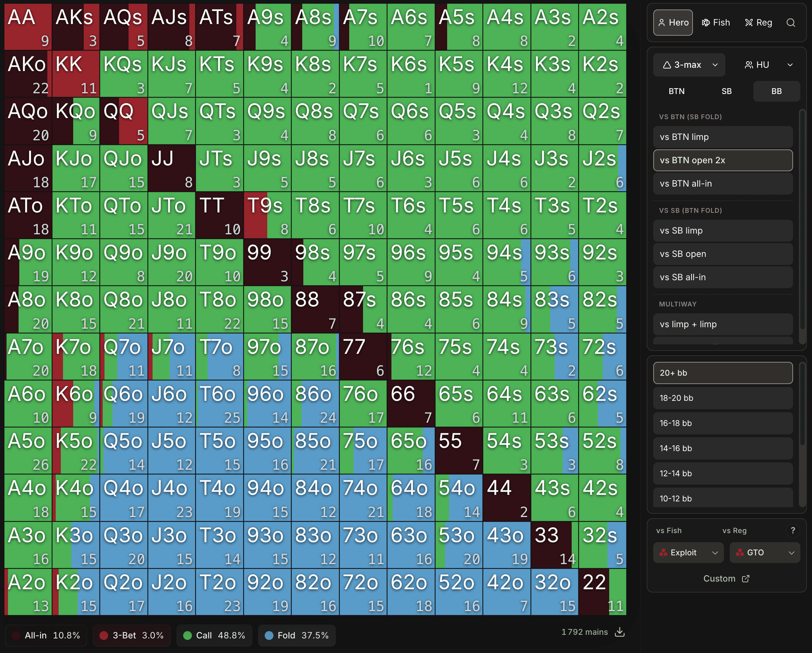The image size is (812, 653).
Task: Click the 22 hand cell
Action: (603, 592)
